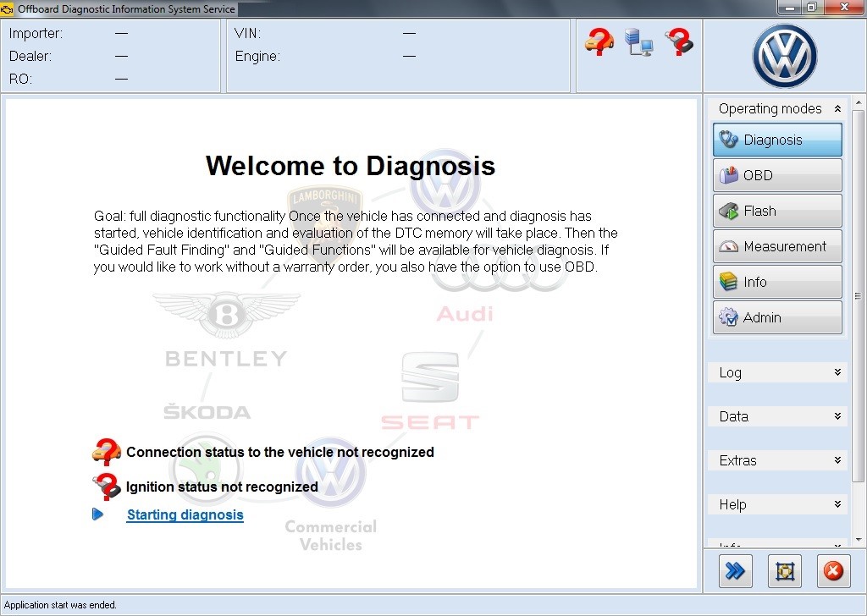Click the red X exit button at bottom

833,571
